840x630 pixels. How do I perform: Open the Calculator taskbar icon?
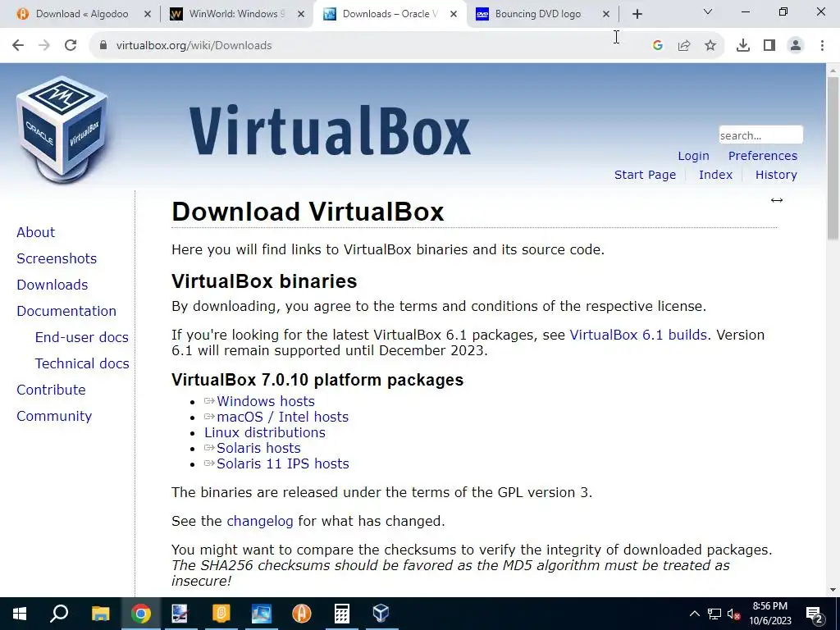tap(342, 614)
